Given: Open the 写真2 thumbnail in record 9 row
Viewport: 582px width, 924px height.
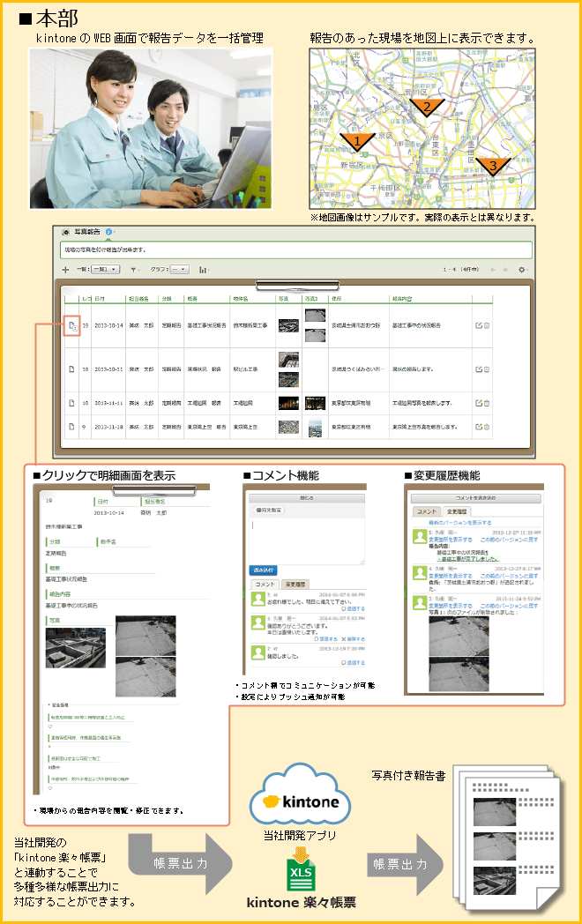Looking at the screenshot, I should point(315,428).
